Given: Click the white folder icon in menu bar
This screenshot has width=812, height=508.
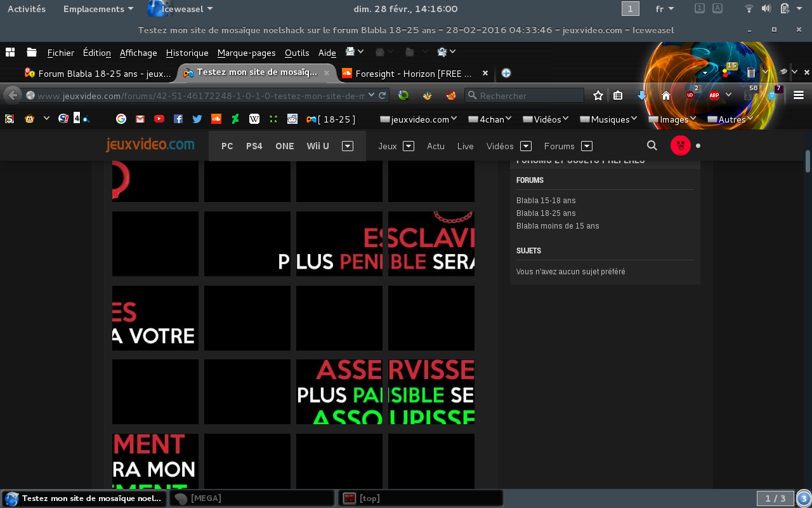Looking at the screenshot, I should [31, 53].
